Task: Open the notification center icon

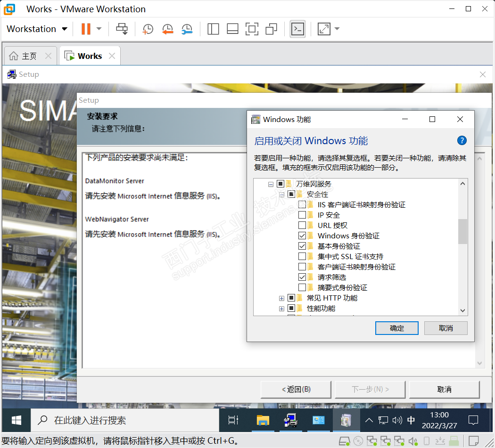Action: pos(473,420)
